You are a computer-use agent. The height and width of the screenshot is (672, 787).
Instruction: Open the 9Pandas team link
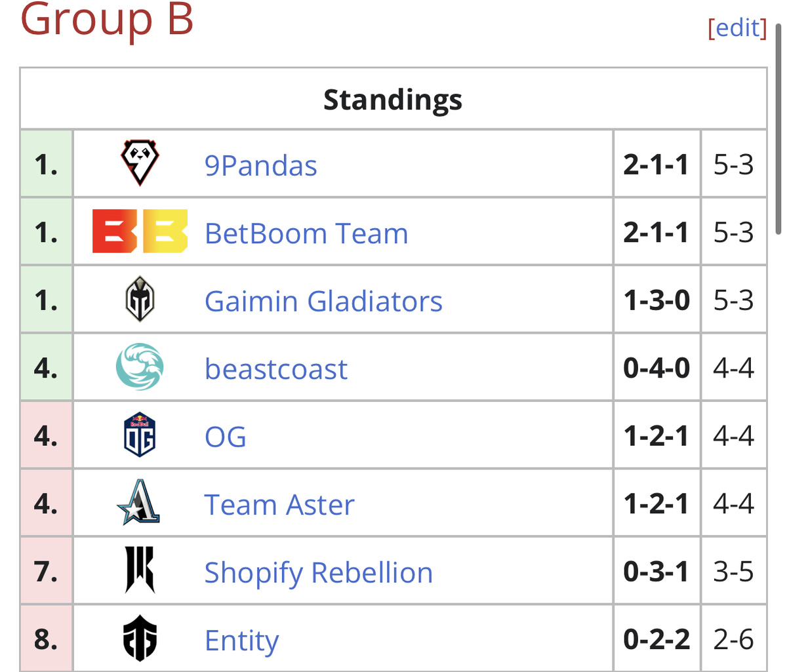(x=260, y=166)
